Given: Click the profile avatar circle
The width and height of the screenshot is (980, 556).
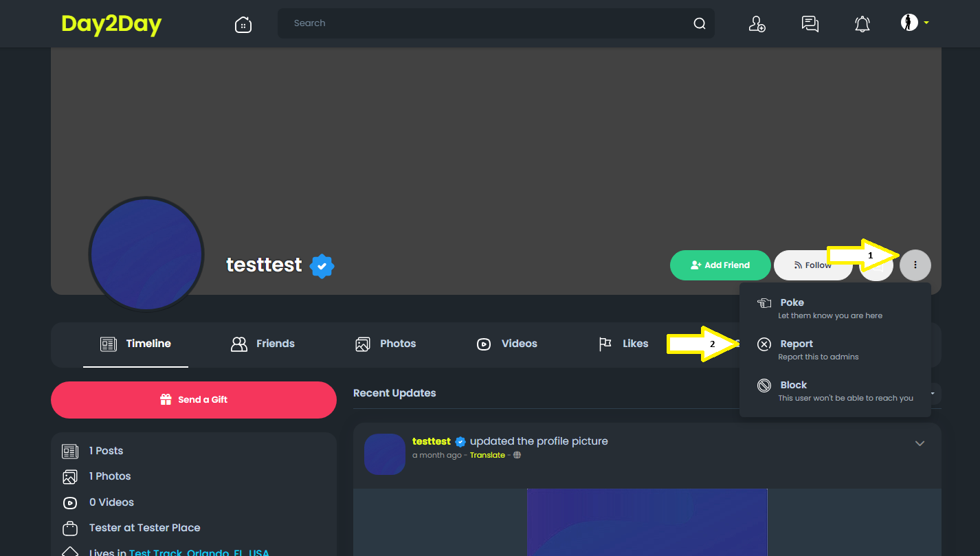Looking at the screenshot, I should click(146, 254).
